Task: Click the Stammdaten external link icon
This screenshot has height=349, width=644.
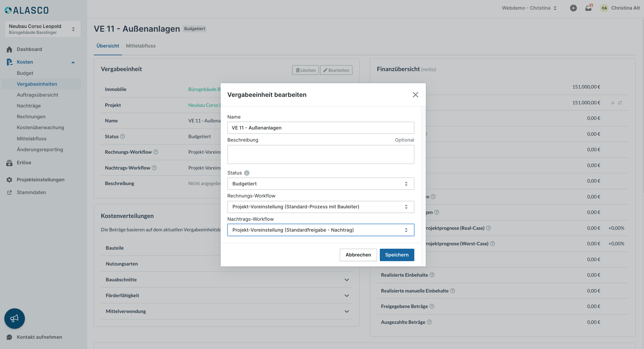Action: pos(9,193)
